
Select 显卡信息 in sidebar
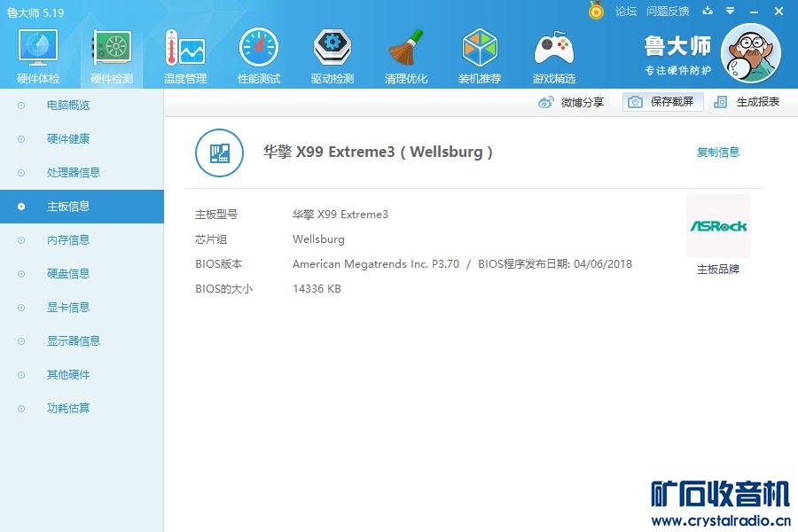[x=82, y=307]
